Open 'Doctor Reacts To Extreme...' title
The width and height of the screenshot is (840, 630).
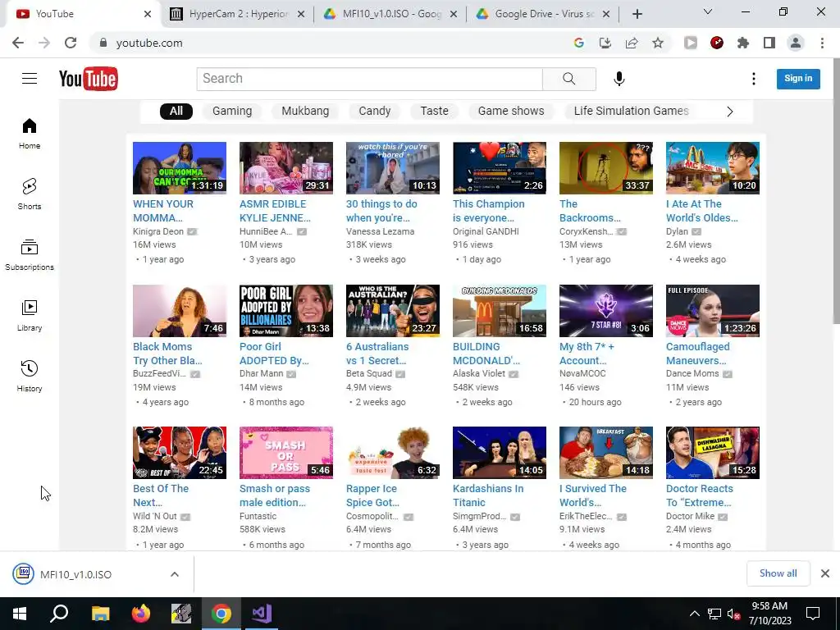point(699,495)
